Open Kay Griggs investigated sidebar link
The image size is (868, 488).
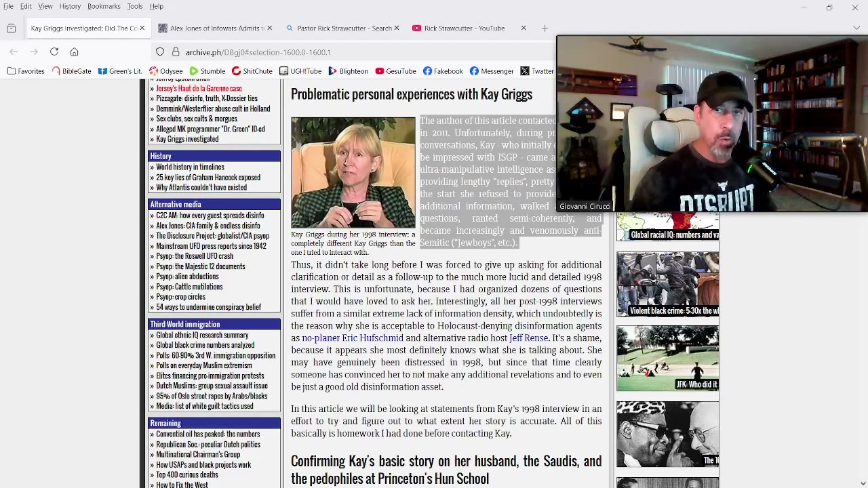pyautogui.click(x=187, y=139)
